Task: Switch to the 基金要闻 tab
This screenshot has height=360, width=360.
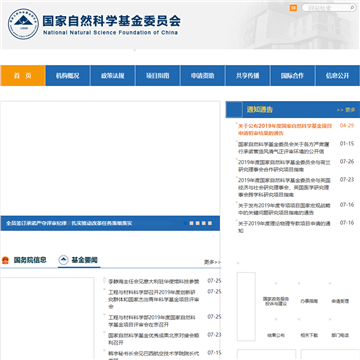Action: tap(84, 260)
